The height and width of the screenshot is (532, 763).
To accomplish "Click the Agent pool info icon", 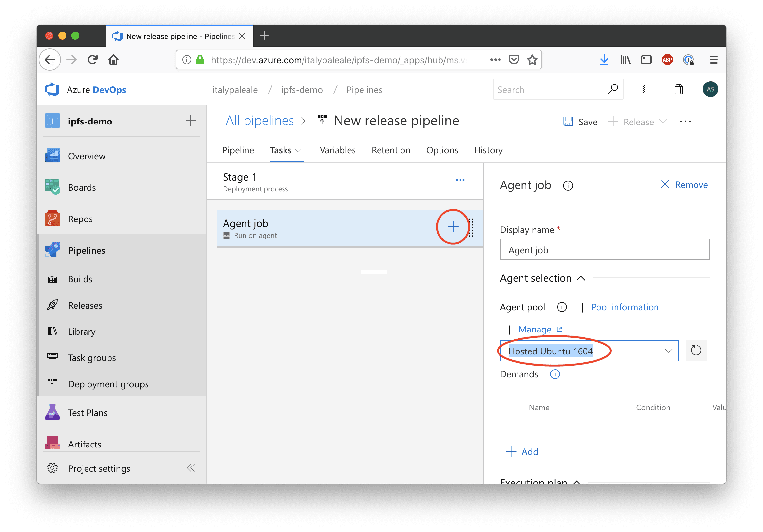I will point(562,307).
